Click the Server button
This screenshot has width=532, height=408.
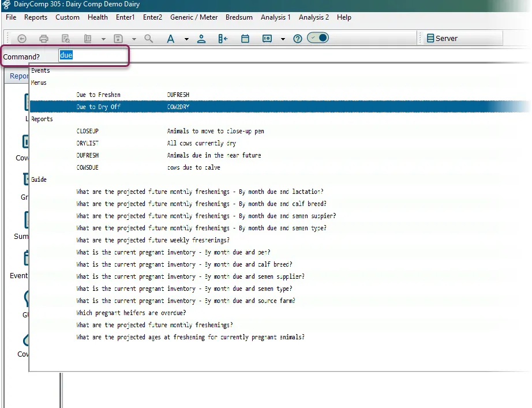(443, 38)
